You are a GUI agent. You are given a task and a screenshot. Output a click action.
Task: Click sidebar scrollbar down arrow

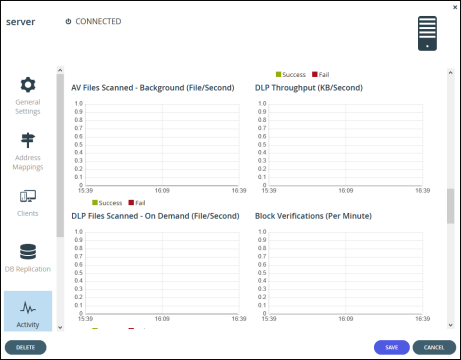[x=60, y=327]
